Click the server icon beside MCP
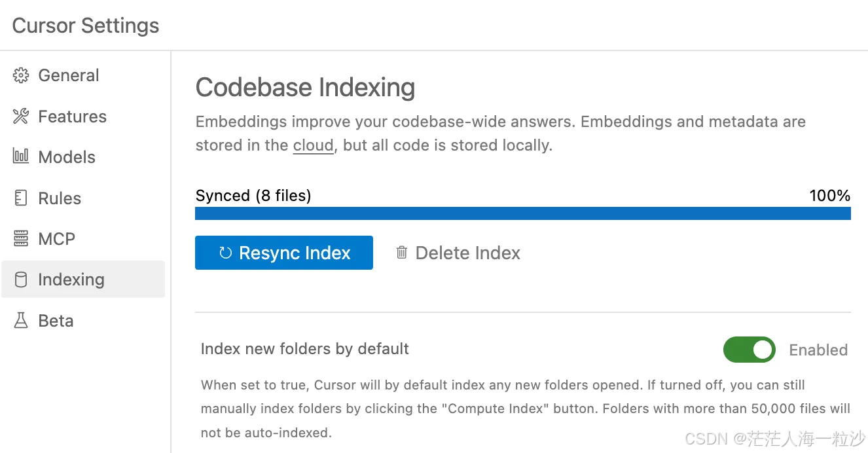This screenshot has height=453, width=868. pos(21,239)
